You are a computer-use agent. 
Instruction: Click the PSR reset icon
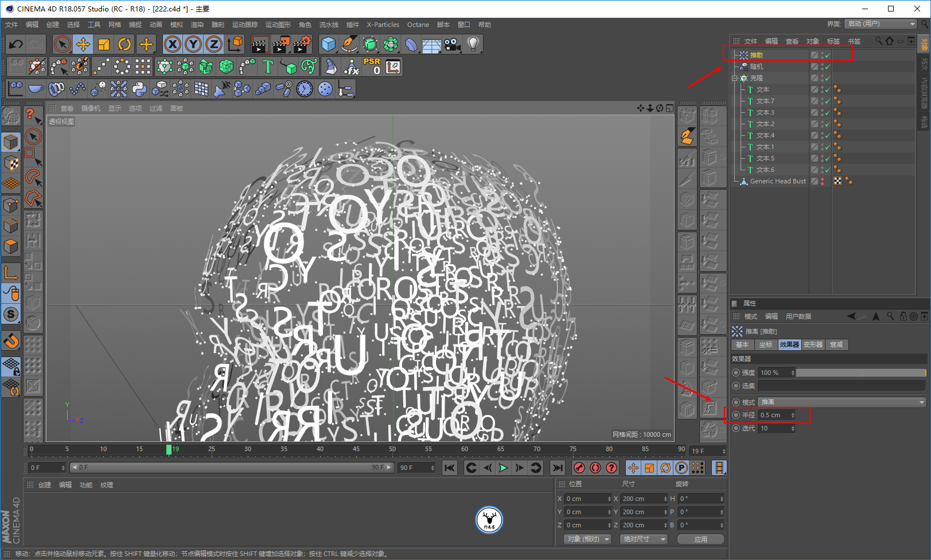click(372, 66)
